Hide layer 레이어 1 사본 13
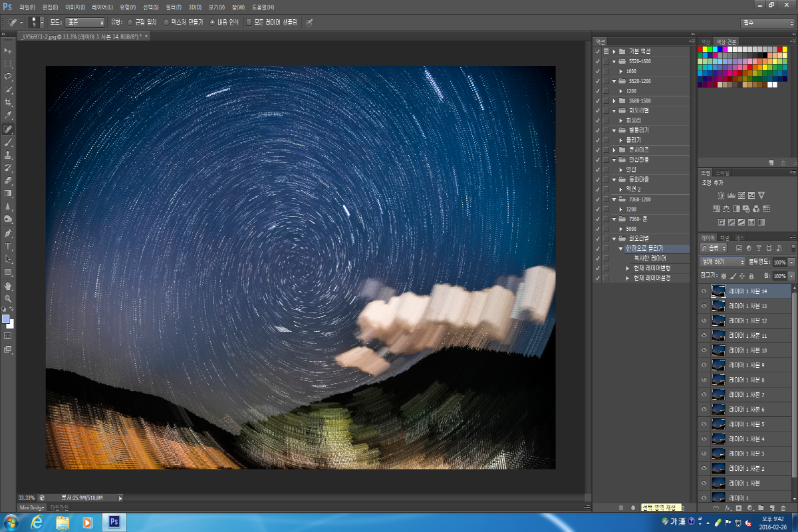 704,305
